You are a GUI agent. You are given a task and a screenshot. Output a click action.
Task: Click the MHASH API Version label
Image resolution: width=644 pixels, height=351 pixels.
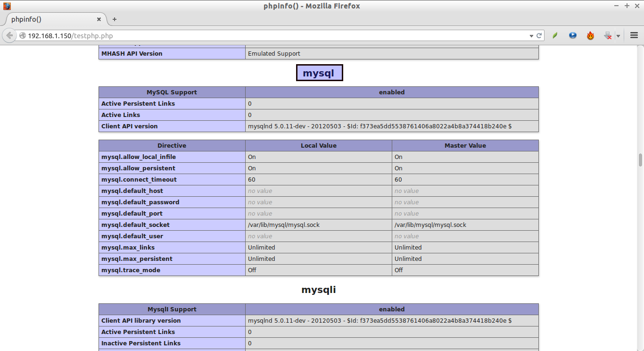click(x=132, y=54)
